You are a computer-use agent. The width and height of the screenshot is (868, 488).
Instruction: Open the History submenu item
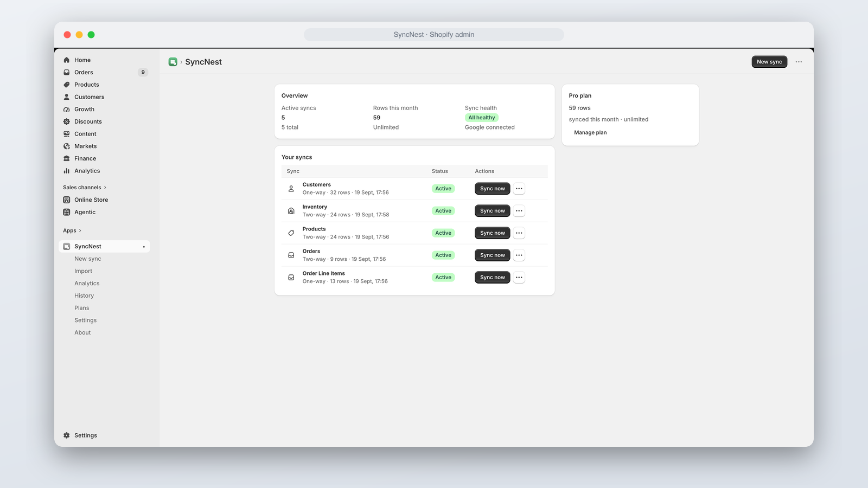click(x=84, y=296)
